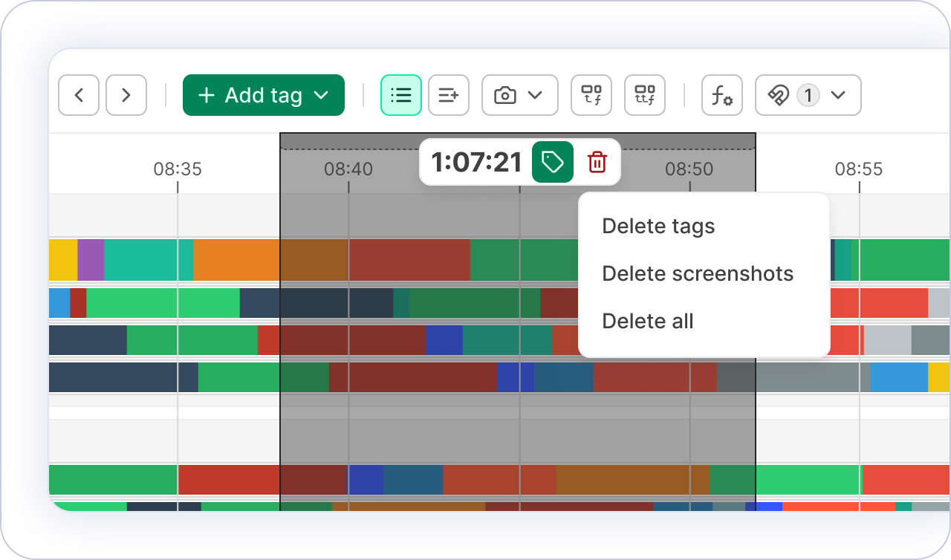
Task: Click the single-arrow function grid icon
Action: coord(591,95)
